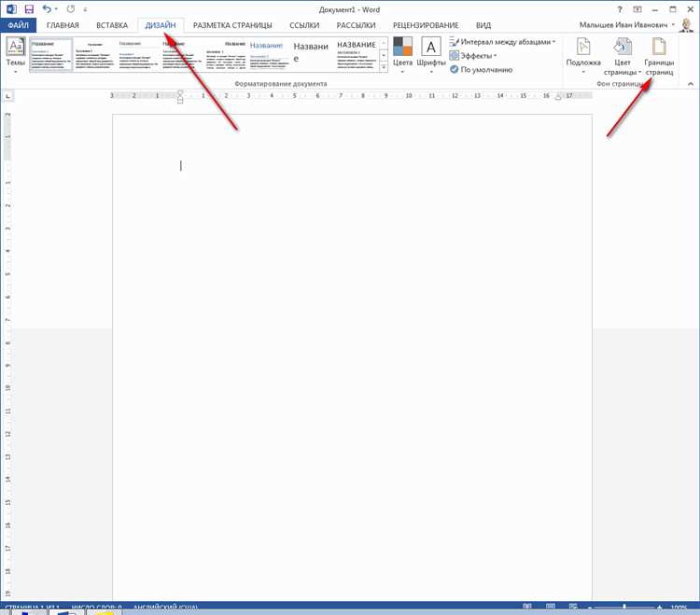Switch to Web Layout view in status bar
The width and height of the screenshot is (700, 615).
(573, 607)
